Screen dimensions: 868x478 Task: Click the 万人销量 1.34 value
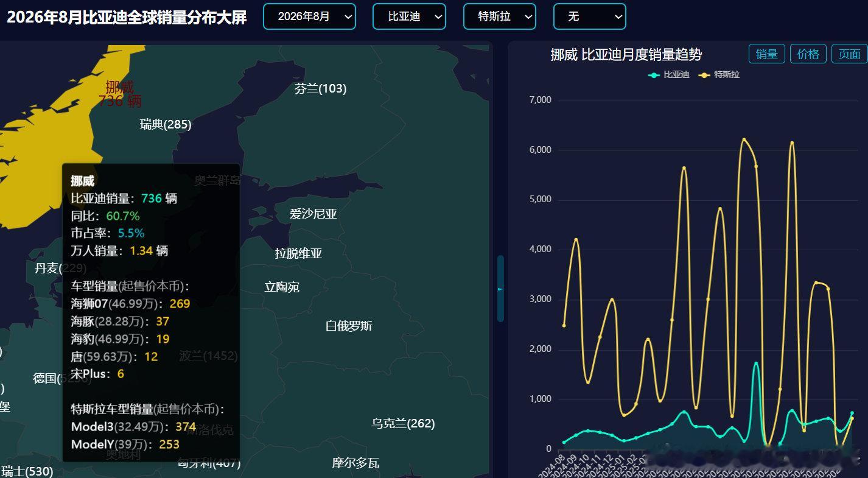(141, 251)
